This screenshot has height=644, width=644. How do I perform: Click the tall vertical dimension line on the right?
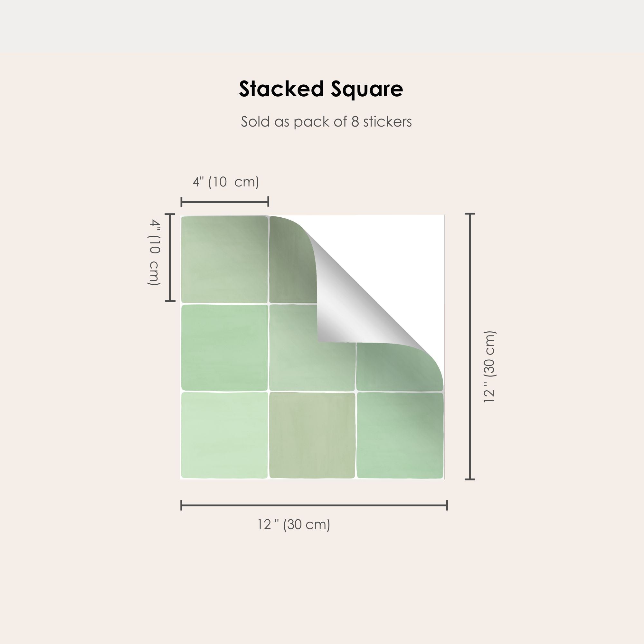pyautogui.click(x=470, y=346)
